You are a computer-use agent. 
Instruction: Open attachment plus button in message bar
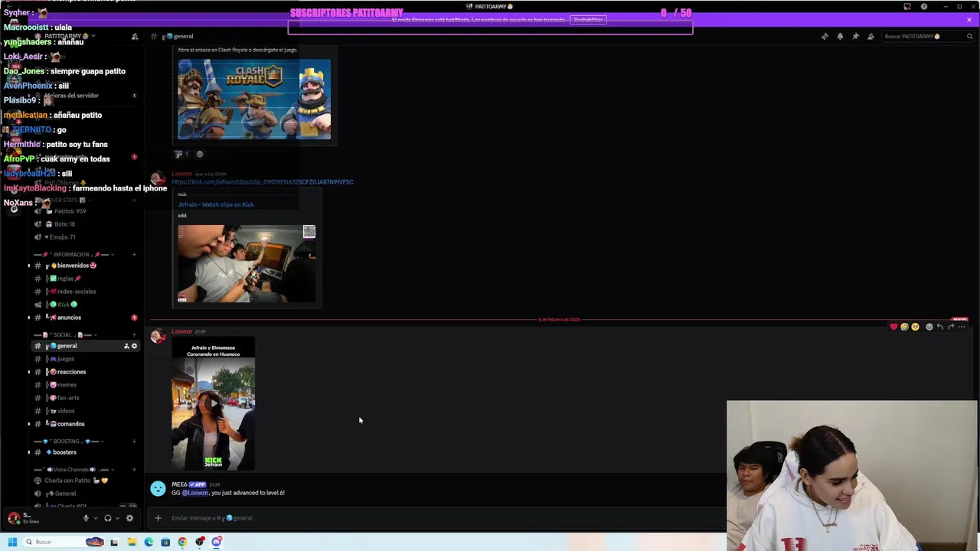click(158, 518)
